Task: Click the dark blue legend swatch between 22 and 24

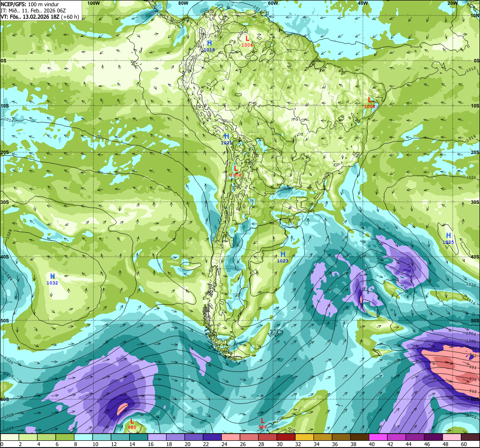Action: pyautogui.click(x=212, y=437)
